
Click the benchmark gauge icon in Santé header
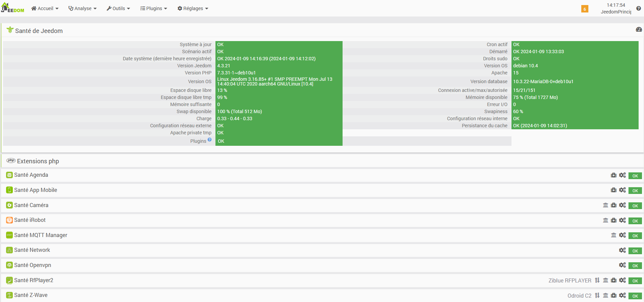[x=639, y=30]
